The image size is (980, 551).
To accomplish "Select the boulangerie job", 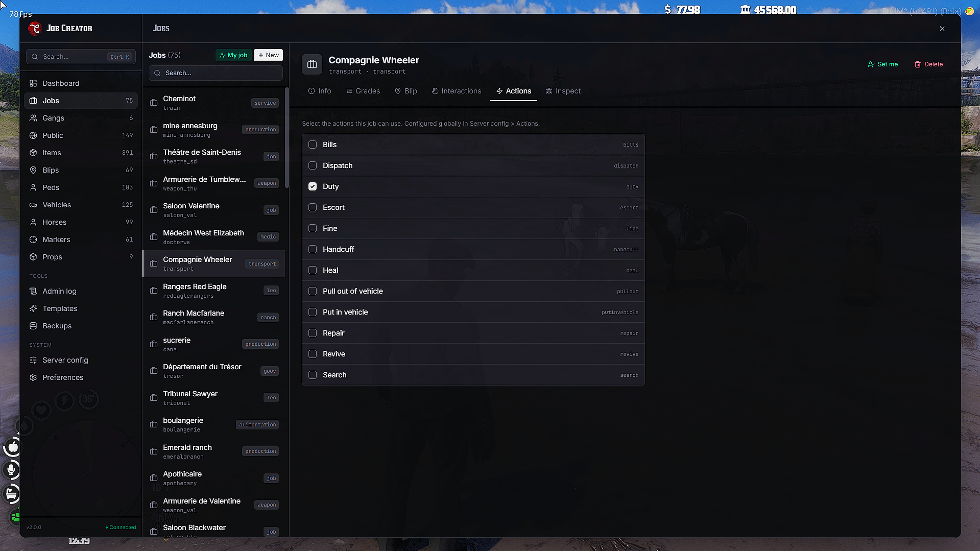I will point(214,424).
